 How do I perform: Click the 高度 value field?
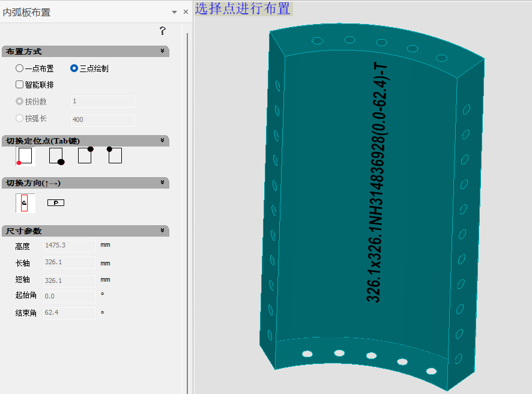click(69, 246)
